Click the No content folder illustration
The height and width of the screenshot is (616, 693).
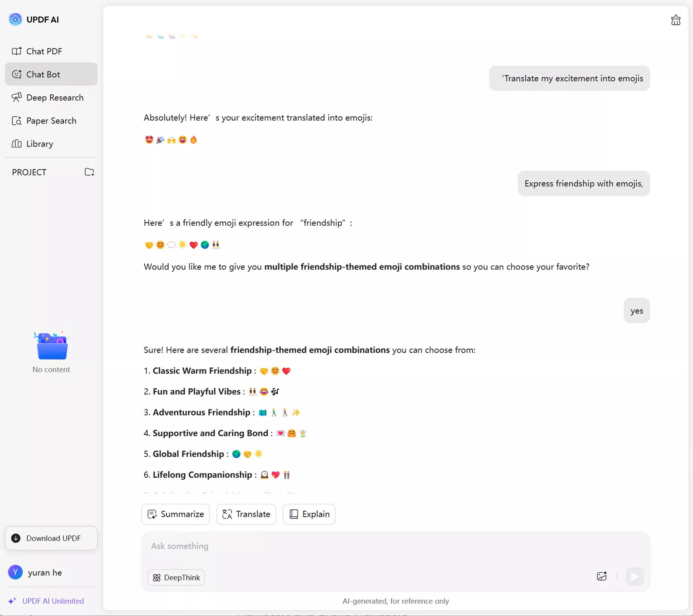(x=51, y=346)
